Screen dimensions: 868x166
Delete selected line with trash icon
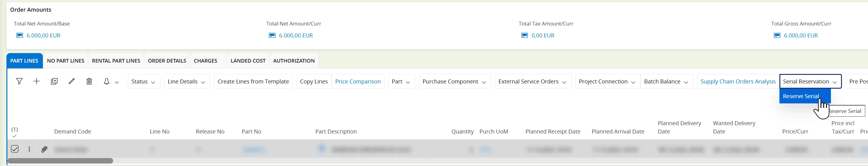tap(89, 81)
